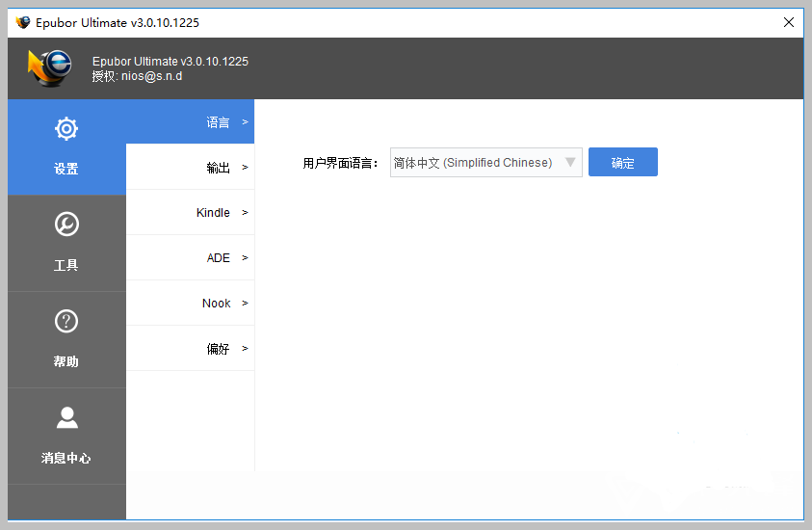Click the Epubor logo in header
Viewport: 812px width, 530px height.
coord(50,67)
